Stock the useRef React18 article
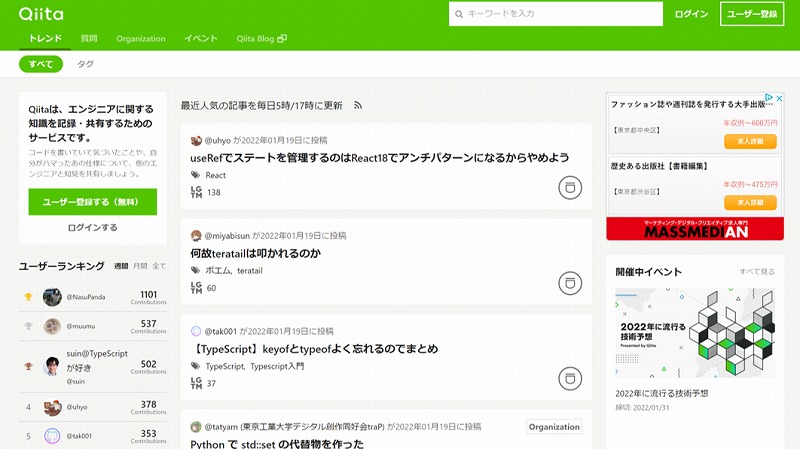 [x=570, y=188]
